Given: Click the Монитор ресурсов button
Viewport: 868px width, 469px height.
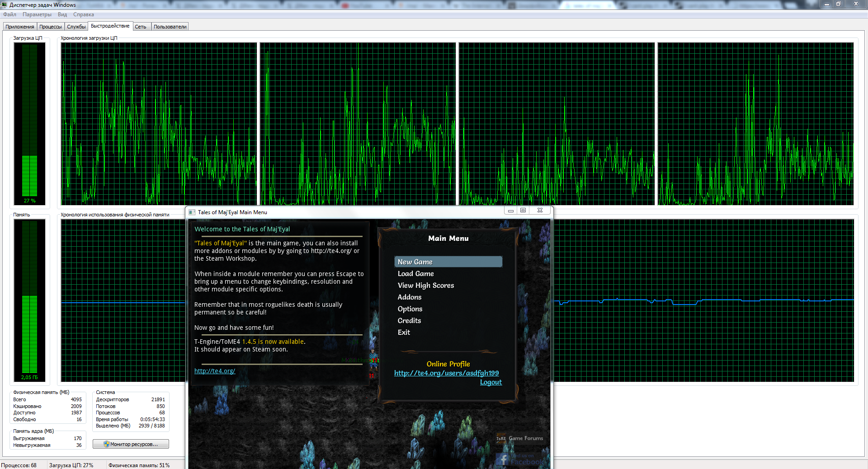Looking at the screenshot, I should [x=131, y=444].
